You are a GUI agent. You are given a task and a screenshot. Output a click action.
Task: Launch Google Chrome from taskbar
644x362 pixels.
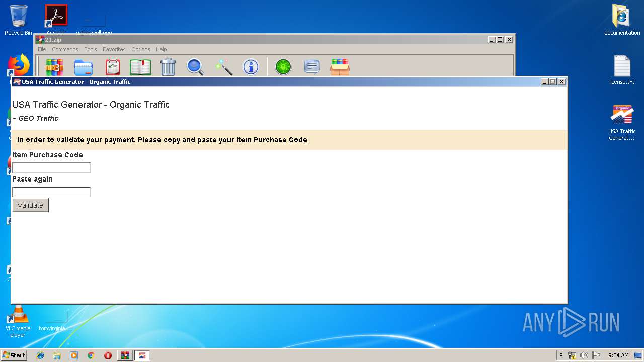pos(91,355)
